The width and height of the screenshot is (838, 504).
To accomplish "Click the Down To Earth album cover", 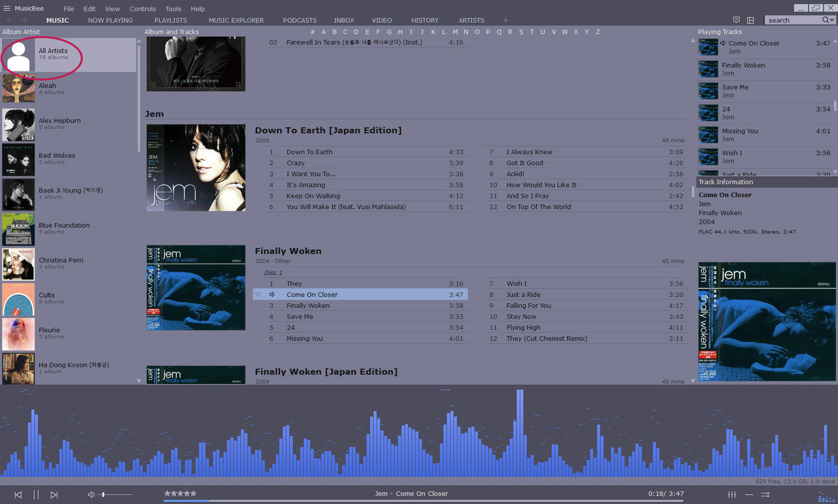I will [196, 168].
